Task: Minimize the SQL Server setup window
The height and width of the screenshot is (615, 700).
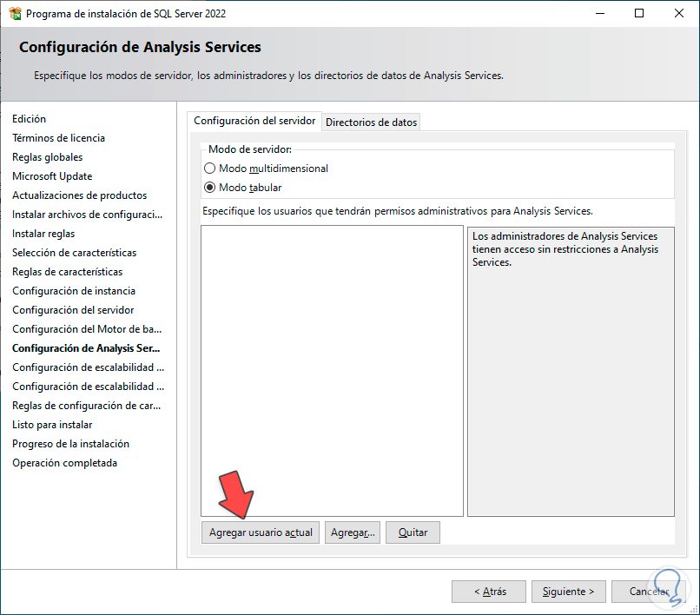Action: (x=600, y=13)
